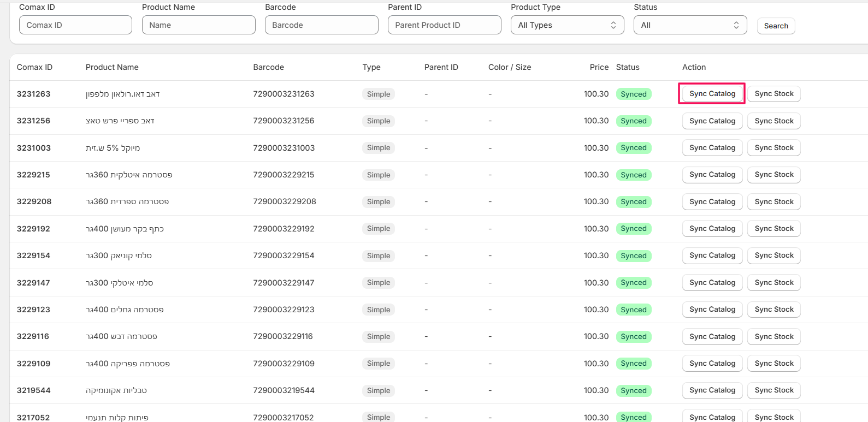
Task: Sync Catalog for product 3229123
Action: pos(712,310)
